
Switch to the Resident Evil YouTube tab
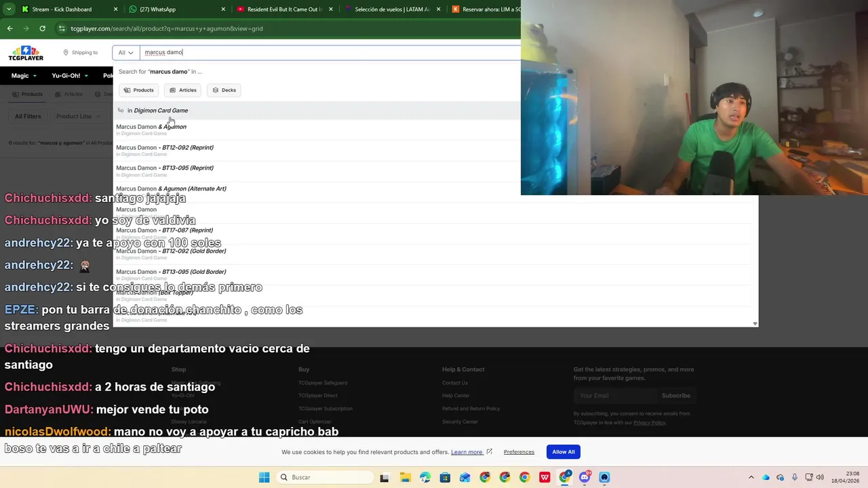(285, 9)
